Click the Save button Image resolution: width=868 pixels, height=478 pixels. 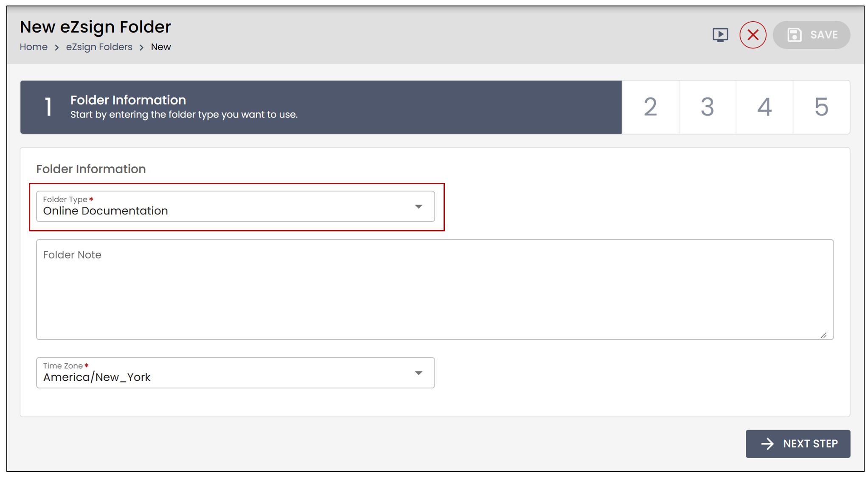click(811, 35)
